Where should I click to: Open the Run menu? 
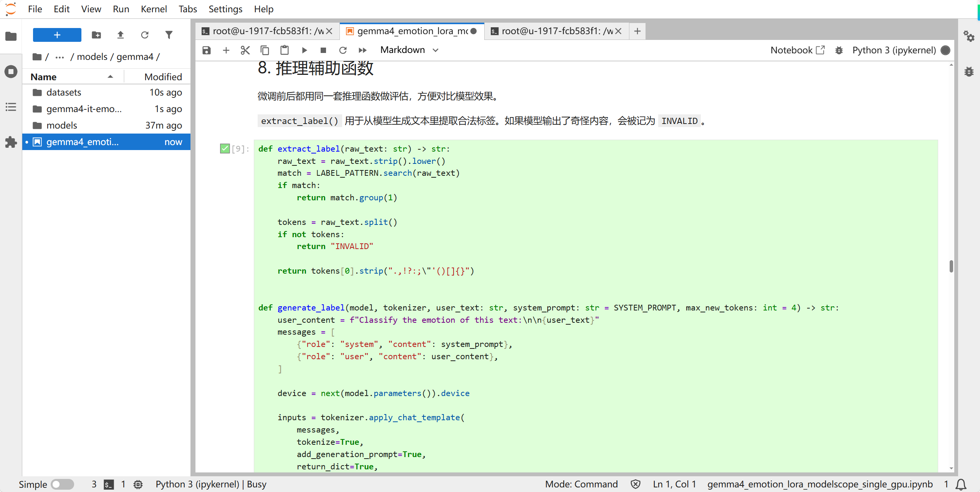[121, 9]
